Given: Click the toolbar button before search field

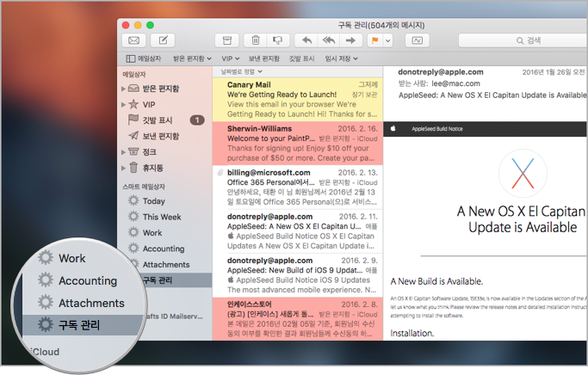Looking at the screenshot, I should point(417,40).
